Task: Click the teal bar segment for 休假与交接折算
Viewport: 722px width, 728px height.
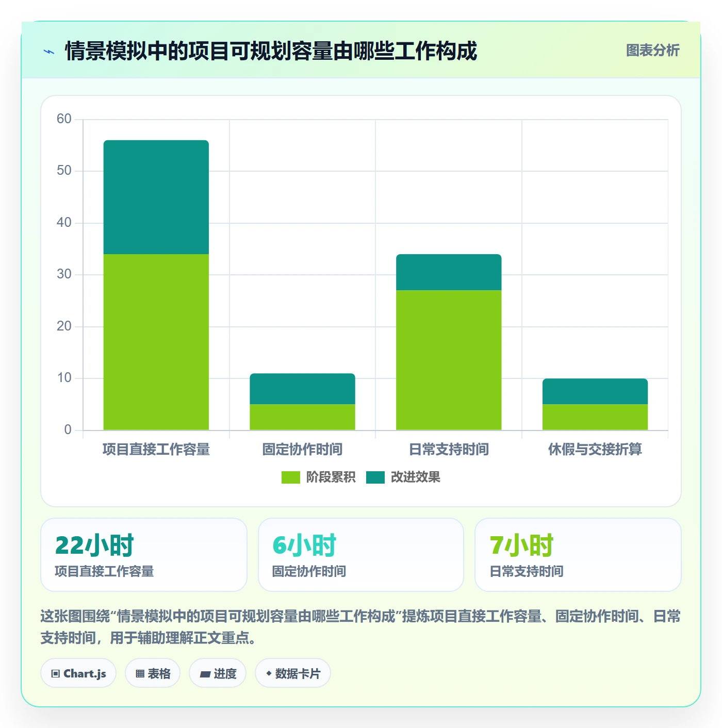Action: (x=595, y=391)
